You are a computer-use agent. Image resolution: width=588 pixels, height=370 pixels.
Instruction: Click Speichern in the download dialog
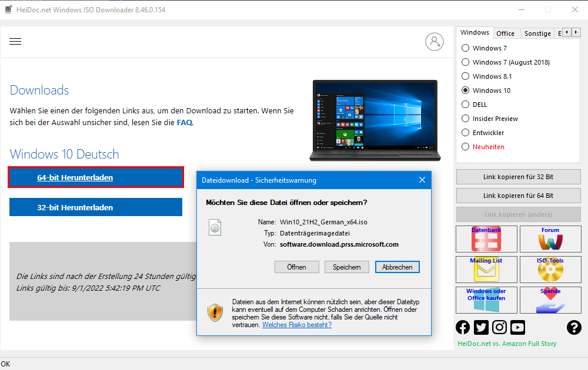pos(347,267)
